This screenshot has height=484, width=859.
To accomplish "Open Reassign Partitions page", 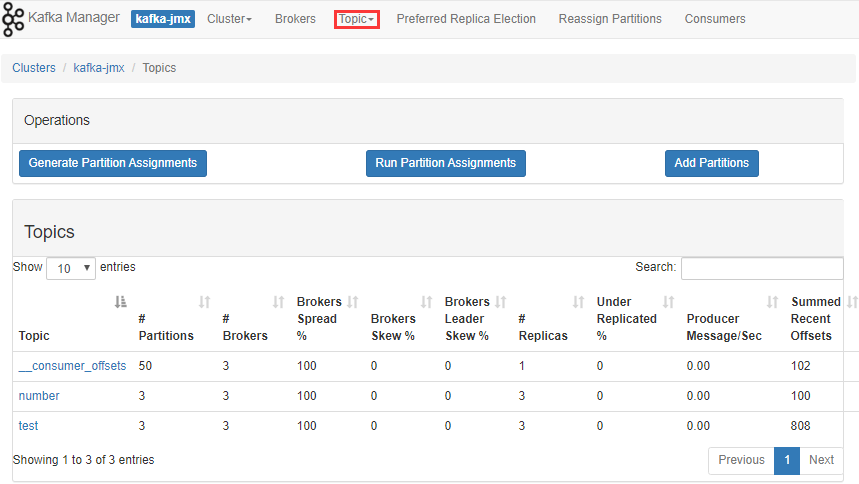I will pyautogui.click(x=610, y=19).
